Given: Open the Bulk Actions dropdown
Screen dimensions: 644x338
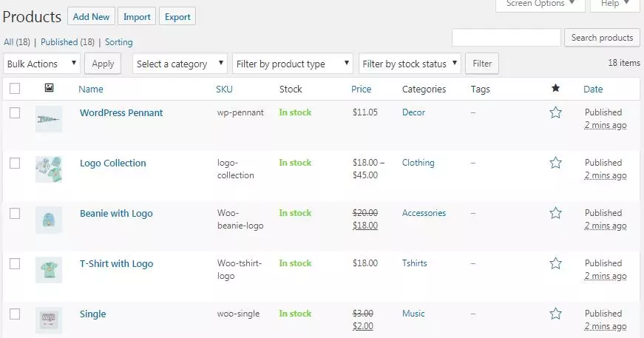Looking at the screenshot, I should point(41,64).
